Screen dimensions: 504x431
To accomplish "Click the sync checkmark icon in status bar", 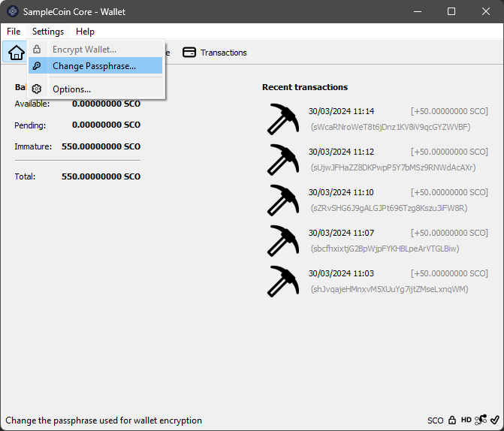I will (494, 420).
